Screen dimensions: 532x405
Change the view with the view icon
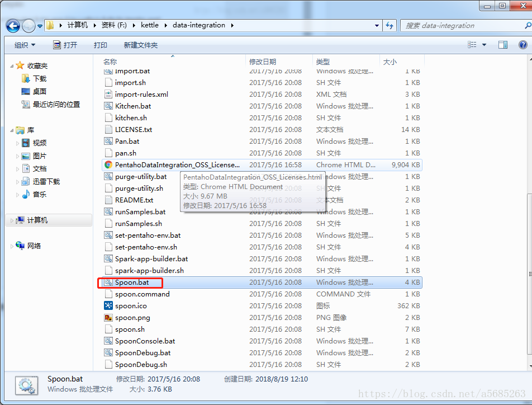tap(472, 45)
